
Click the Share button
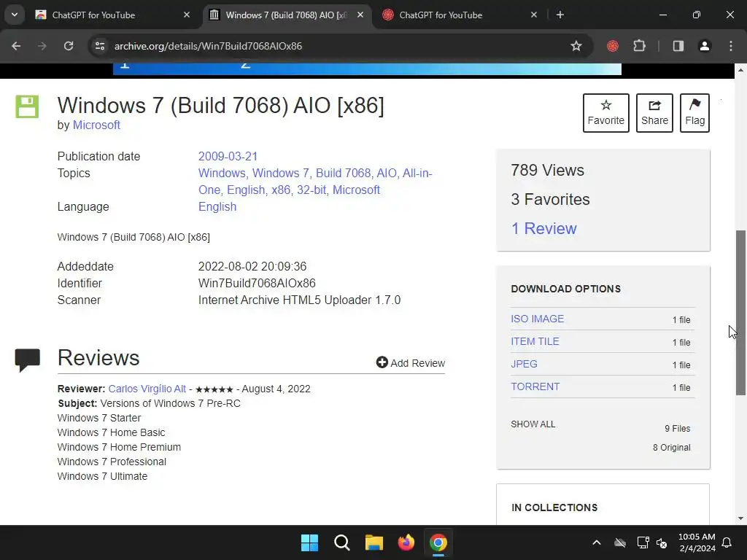tap(654, 113)
